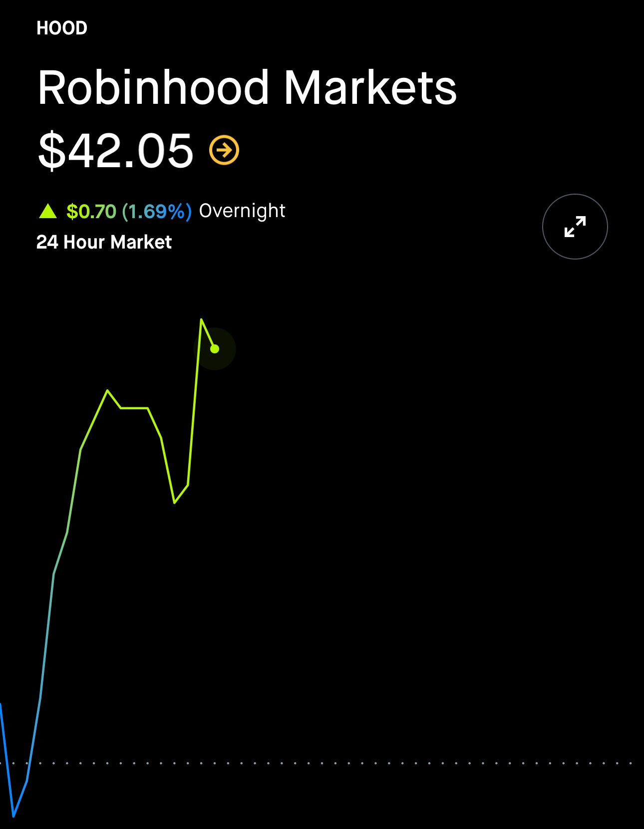Tap the lowest blue trough of the chart
The image size is (644, 829).
click(x=13, y=816)
